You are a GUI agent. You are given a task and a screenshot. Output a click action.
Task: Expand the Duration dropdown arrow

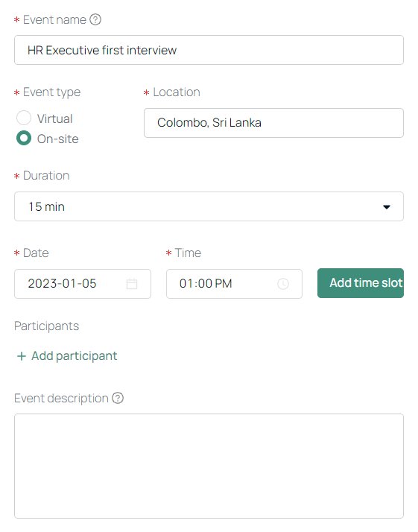pos(387,207)
